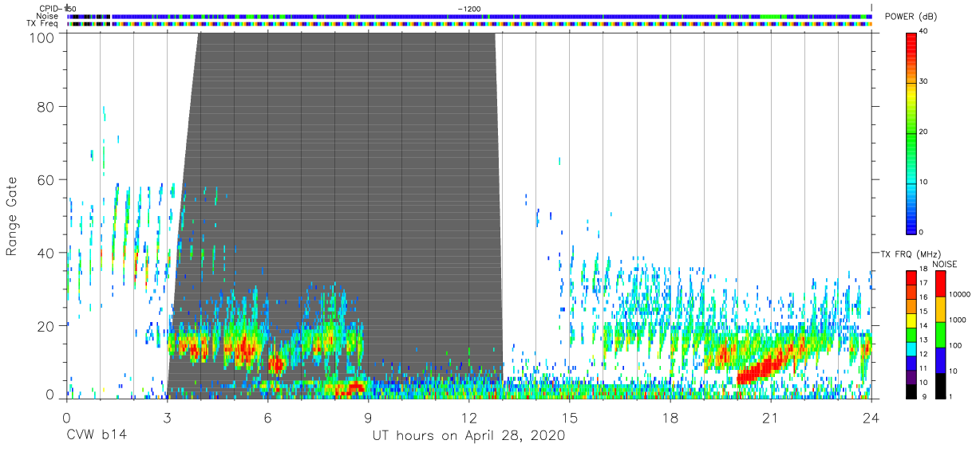
Task: Click the '100' label on the NOISE scale
Action: coord(955,346)
